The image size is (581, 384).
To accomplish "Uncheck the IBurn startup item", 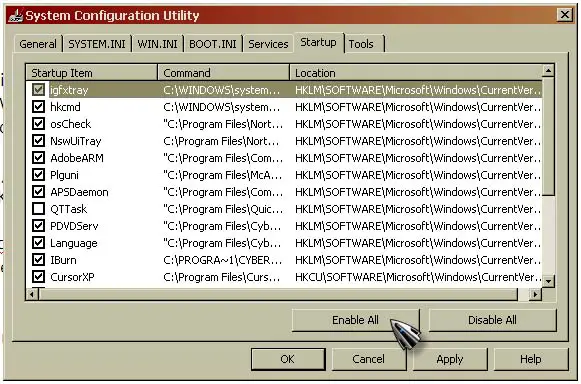I will click(38, 260).
